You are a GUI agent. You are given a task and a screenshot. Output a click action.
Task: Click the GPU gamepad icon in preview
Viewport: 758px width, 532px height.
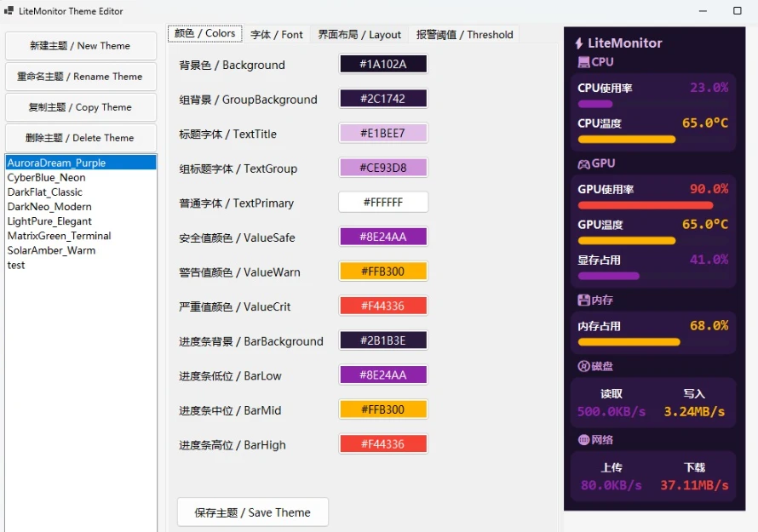(x=583, y=163)
